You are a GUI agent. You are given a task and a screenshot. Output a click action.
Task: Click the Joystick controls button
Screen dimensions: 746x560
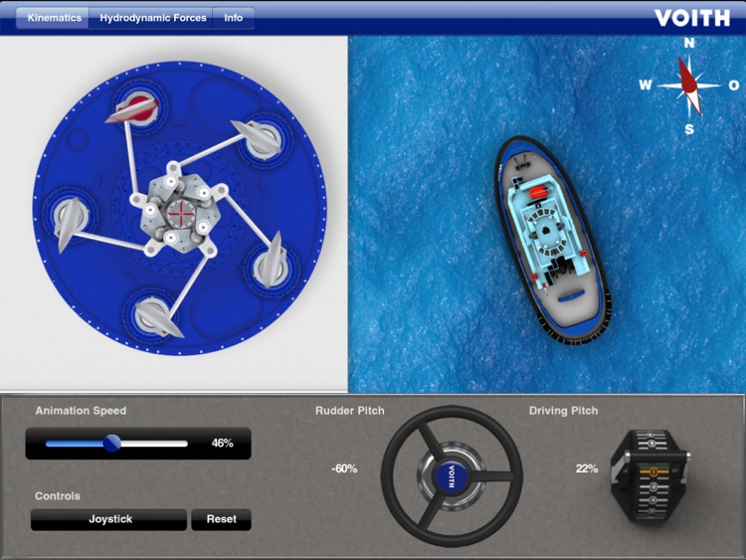(109, 519)
